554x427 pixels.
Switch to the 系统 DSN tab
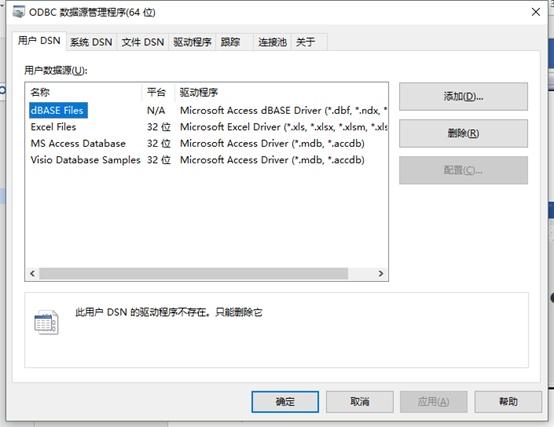(x=91, y=42)
